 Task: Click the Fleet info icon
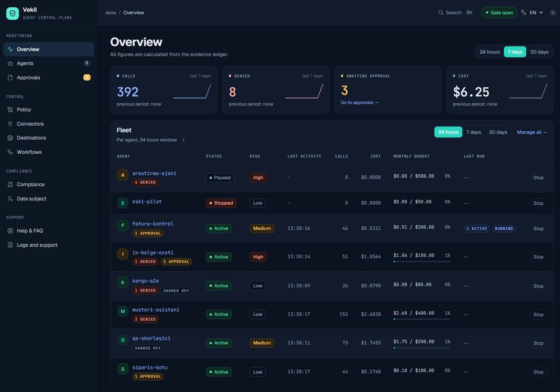point(184,140)
